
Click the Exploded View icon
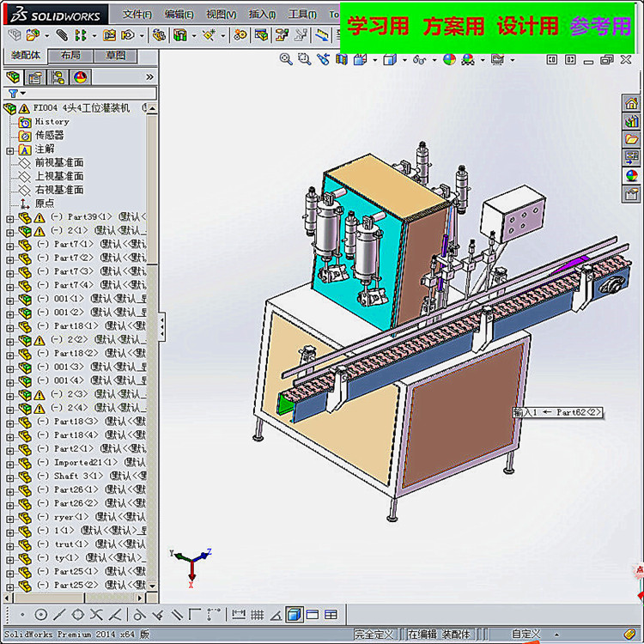pos(282,35)
